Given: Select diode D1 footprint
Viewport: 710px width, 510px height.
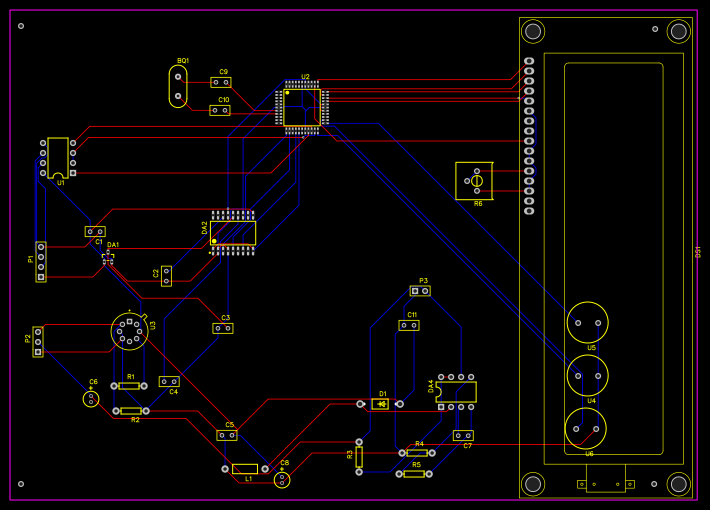Looking at the screenshot, I should (380, 404).
